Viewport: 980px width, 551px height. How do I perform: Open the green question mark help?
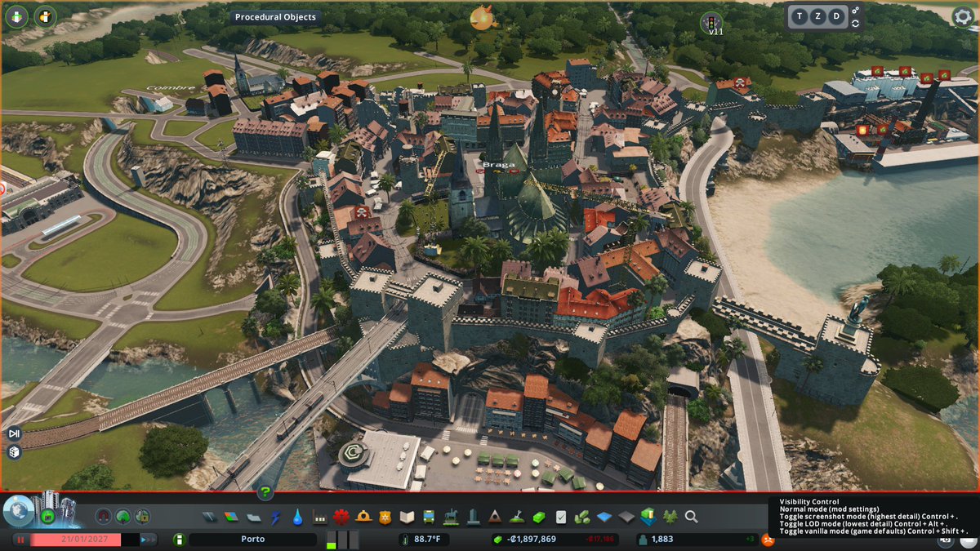265,492
